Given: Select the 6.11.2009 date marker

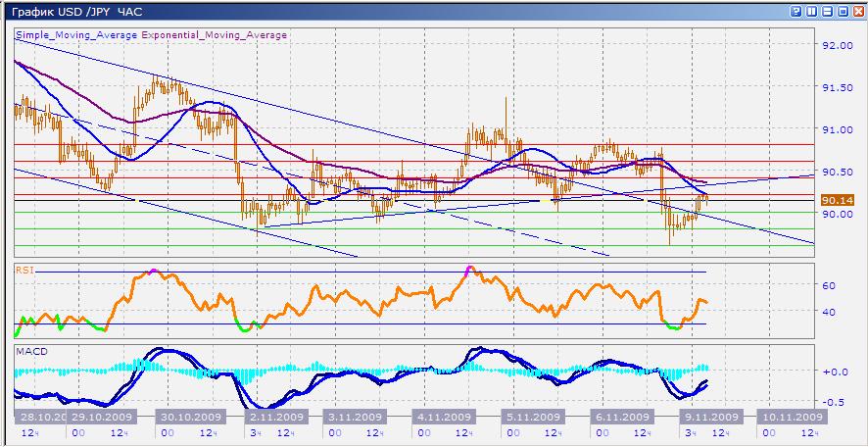Looking at the screenshot, I should tap(621, 416).
